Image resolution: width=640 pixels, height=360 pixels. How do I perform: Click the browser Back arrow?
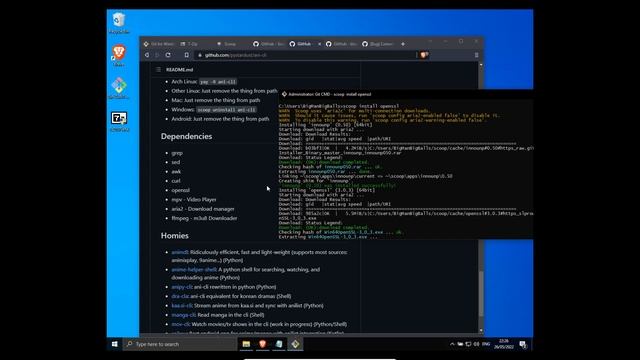[147, 55]
